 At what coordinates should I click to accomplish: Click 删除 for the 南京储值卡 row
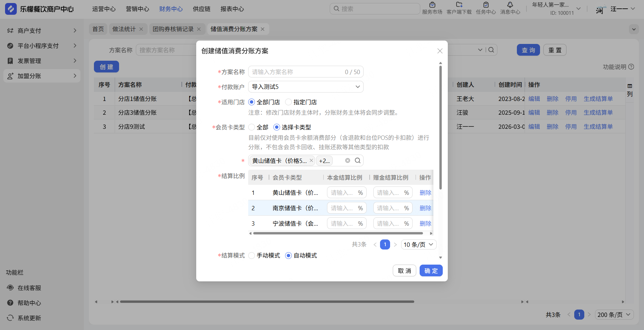425,208
